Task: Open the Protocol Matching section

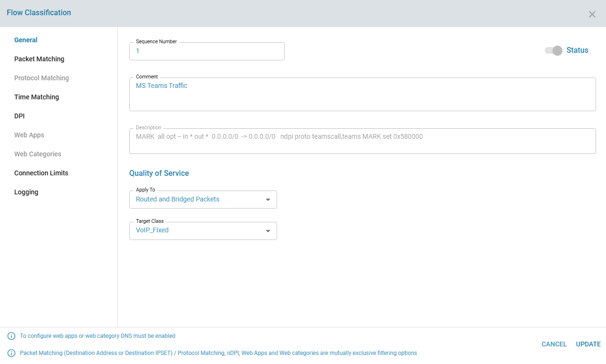Action: tap(41, 77)
